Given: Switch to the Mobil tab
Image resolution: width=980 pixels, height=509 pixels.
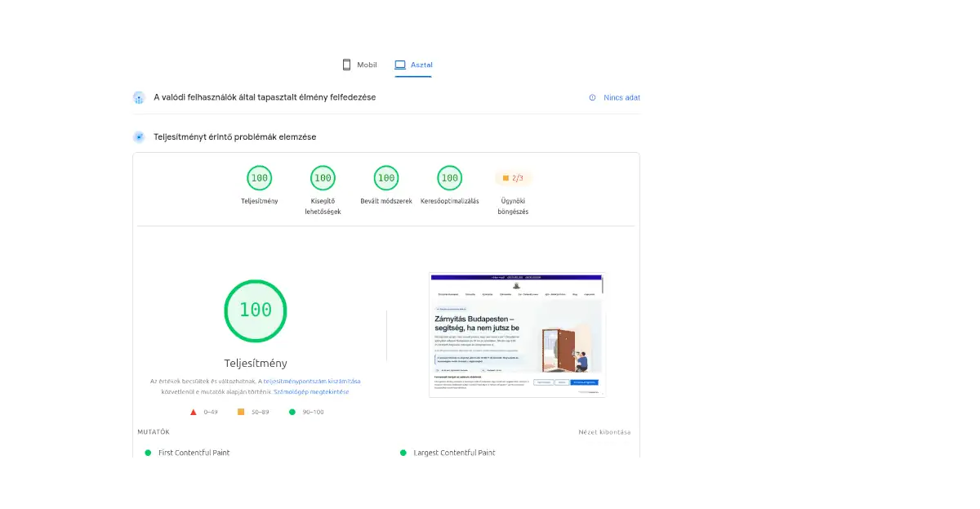Looking at the screenshot, I should tap(359, 65).
